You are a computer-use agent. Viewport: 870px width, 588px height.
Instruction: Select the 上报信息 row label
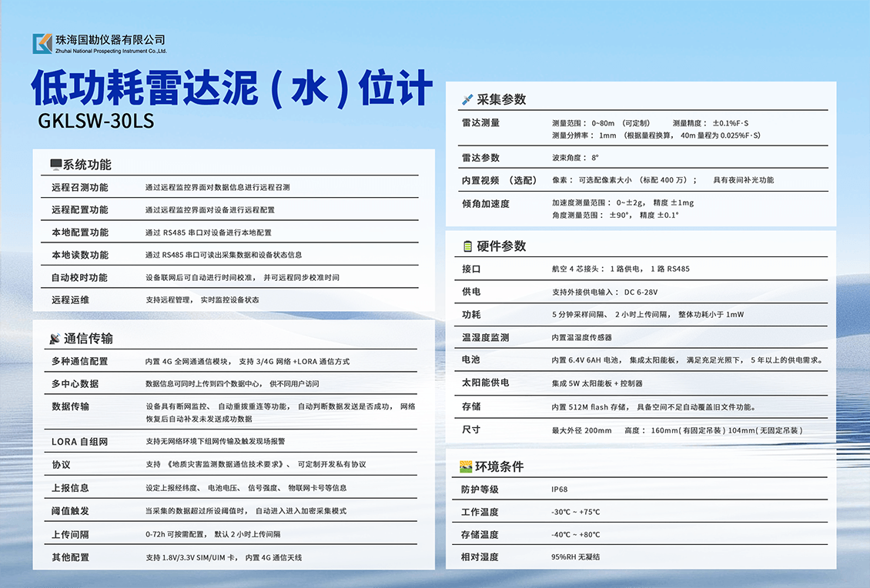click(x=71, y=488)
